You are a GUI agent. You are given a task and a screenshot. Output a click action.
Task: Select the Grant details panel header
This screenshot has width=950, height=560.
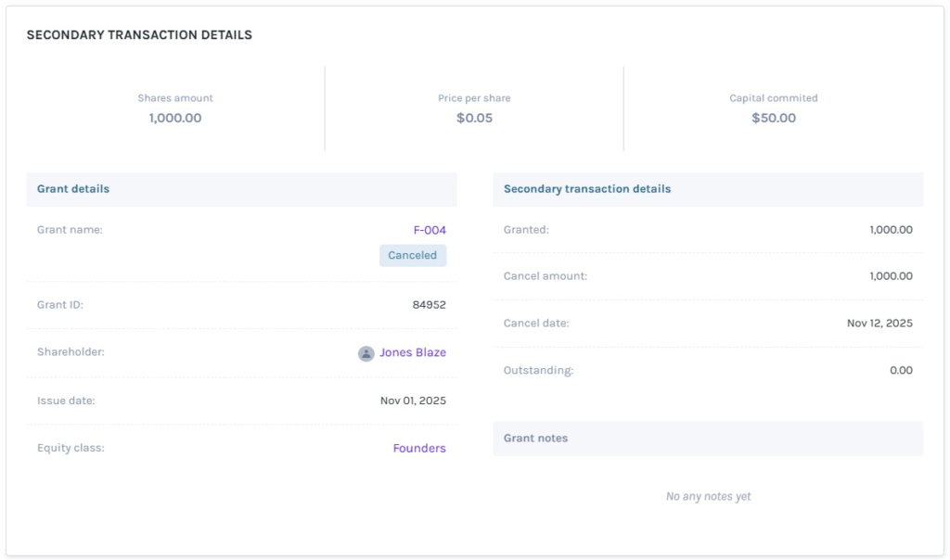click(71, 188)
